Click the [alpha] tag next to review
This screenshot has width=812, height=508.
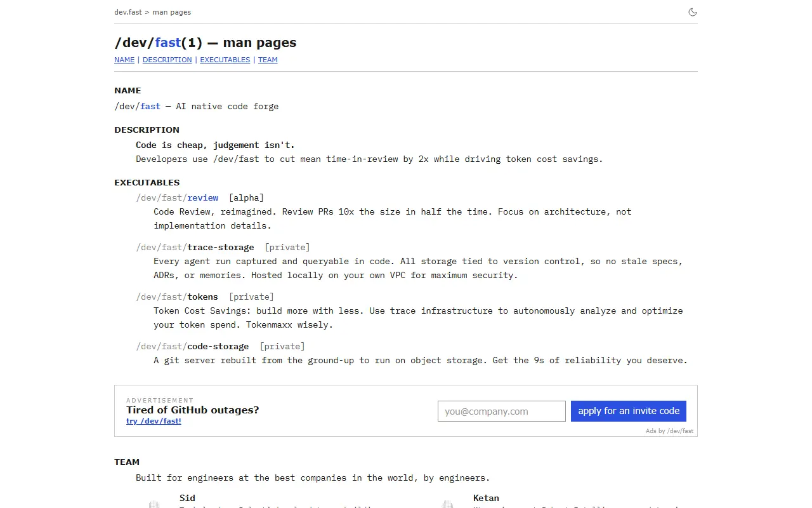(x=246, y=197)
